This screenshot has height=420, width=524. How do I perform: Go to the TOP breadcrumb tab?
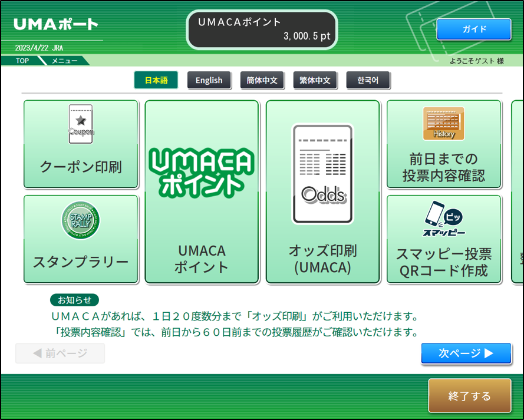(x=22, y=61)
